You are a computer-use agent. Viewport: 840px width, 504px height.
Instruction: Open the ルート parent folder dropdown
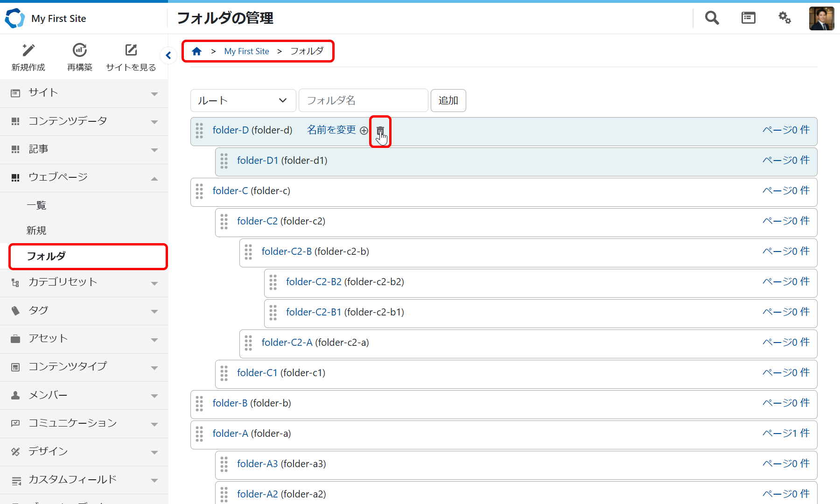tap(243, 100)
